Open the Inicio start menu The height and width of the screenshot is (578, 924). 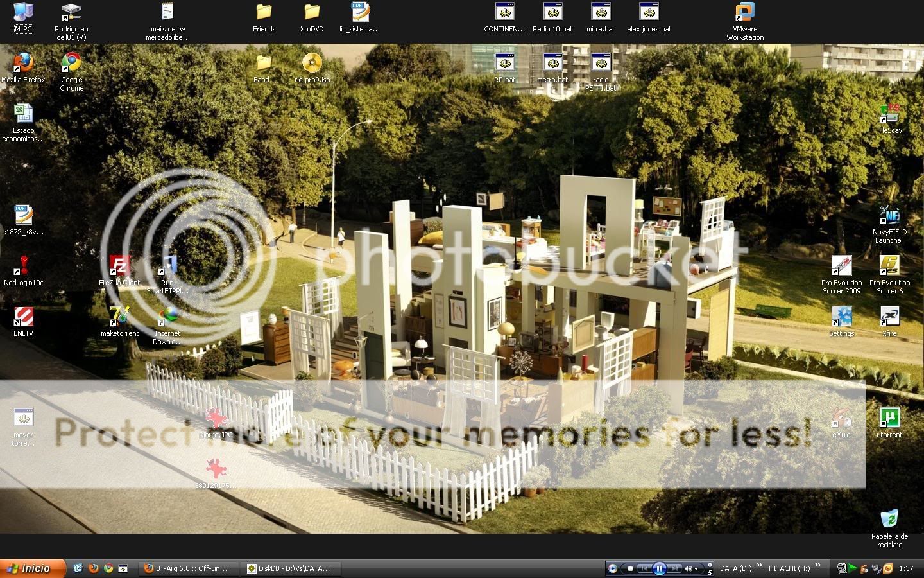[32, 568]
